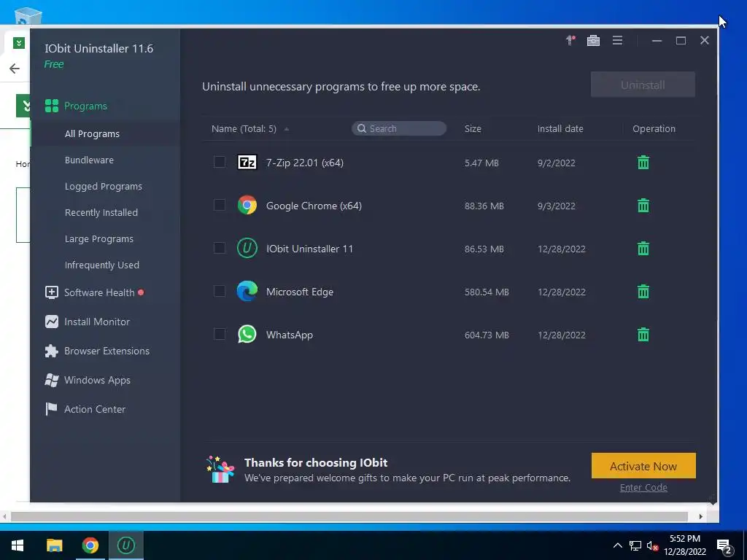
Task: Click the Microsoft Edge program icon
Action: 247,291
